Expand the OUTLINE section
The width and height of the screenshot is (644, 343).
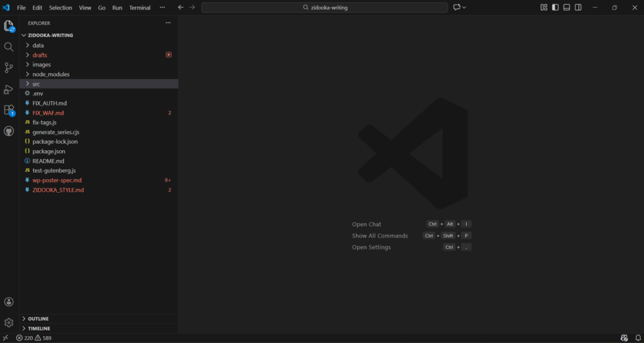pos(38,318)
